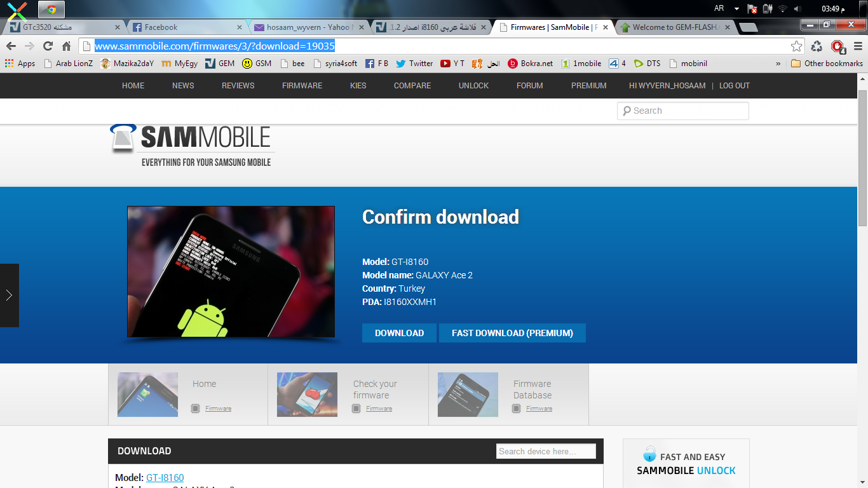
Task: Click the blue DOWNLOAD button
Action: (x=399, y=333)
